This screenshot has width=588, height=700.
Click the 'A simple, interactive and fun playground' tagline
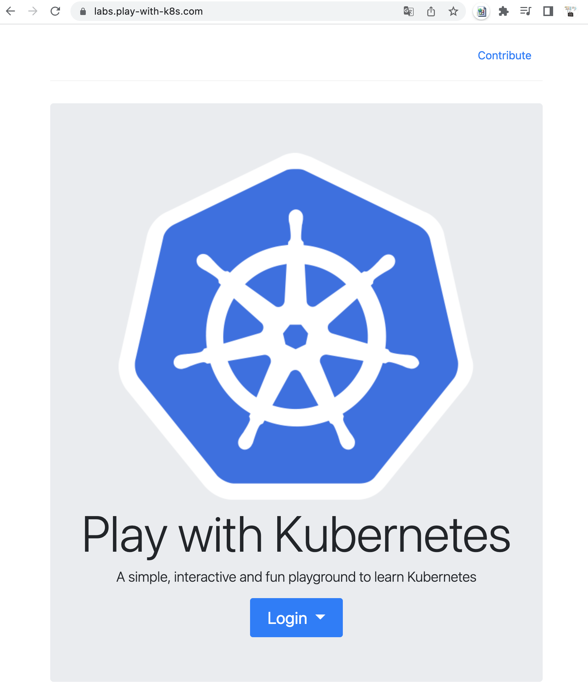click(296, 577)
